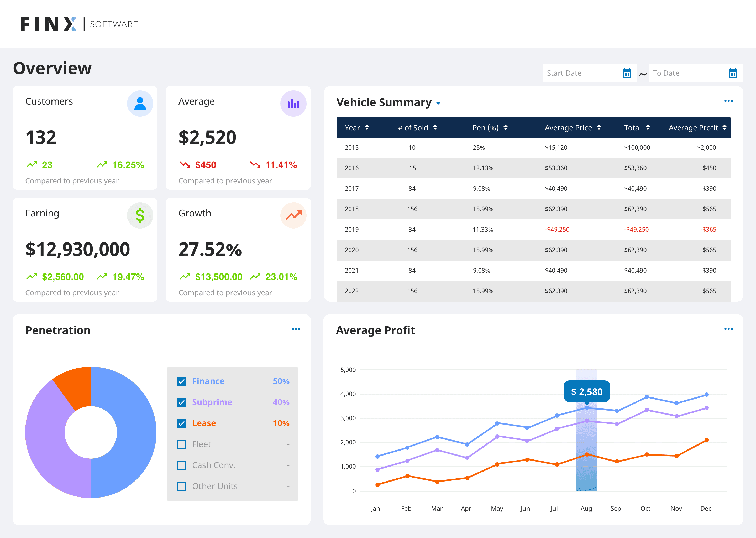This screenshot has width=756, height=538.
Task: Click the Subprime legend label
Action: tap(212, 402)
